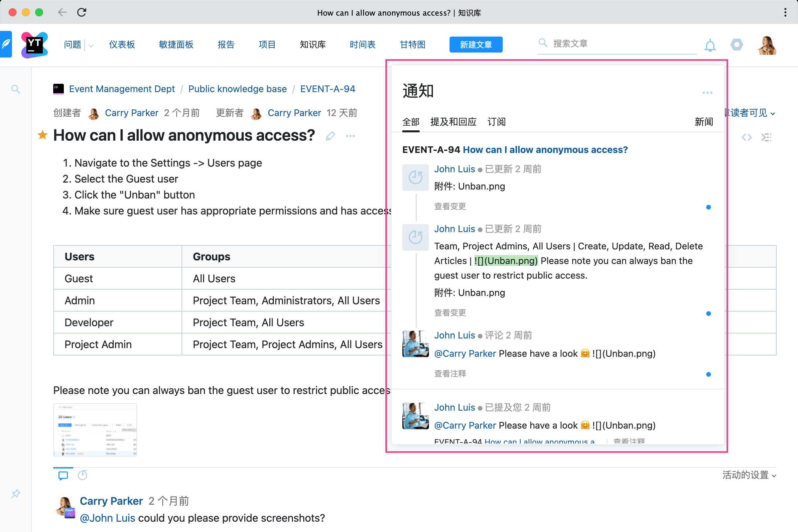Click the 新建文章 button
The image size is (798, 532).
[476, 45]
